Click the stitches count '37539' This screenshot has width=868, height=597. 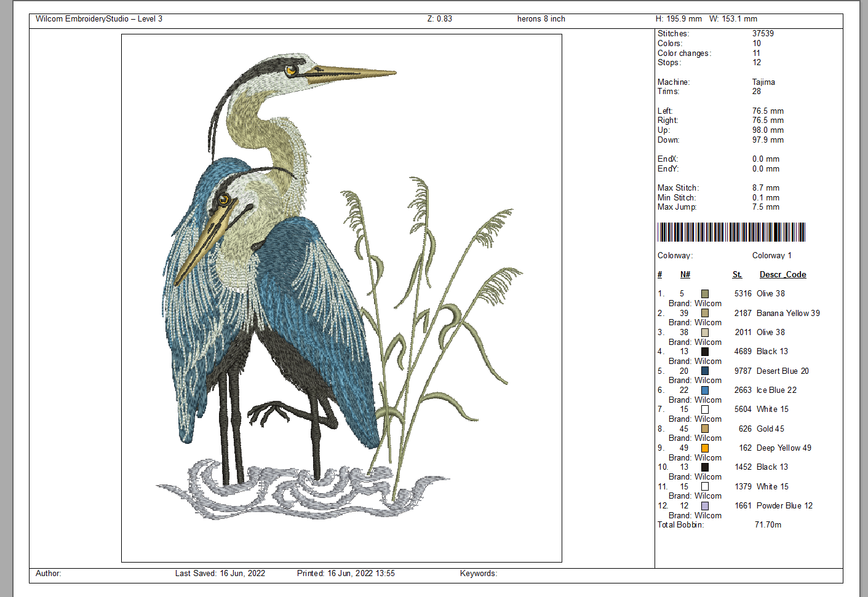763,34
